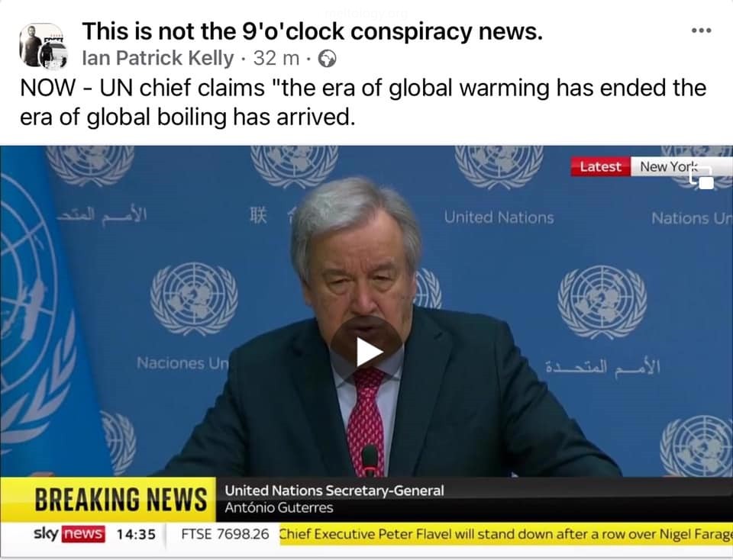The image size is (733, 560).
Task: Click the public globe privacy icon
Action: (x=327, y=59)
